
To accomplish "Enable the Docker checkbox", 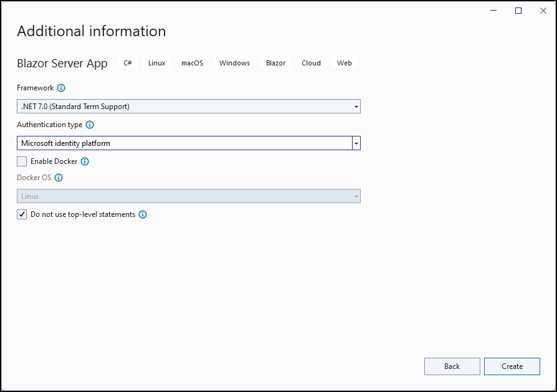I will point(21,161).
